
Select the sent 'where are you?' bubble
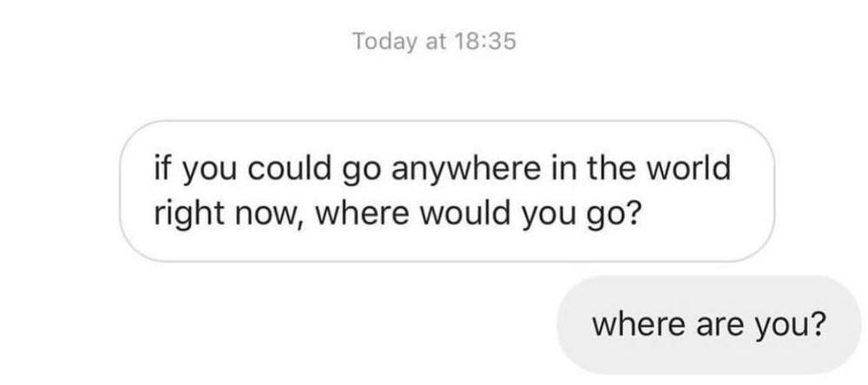coord(708,324)
